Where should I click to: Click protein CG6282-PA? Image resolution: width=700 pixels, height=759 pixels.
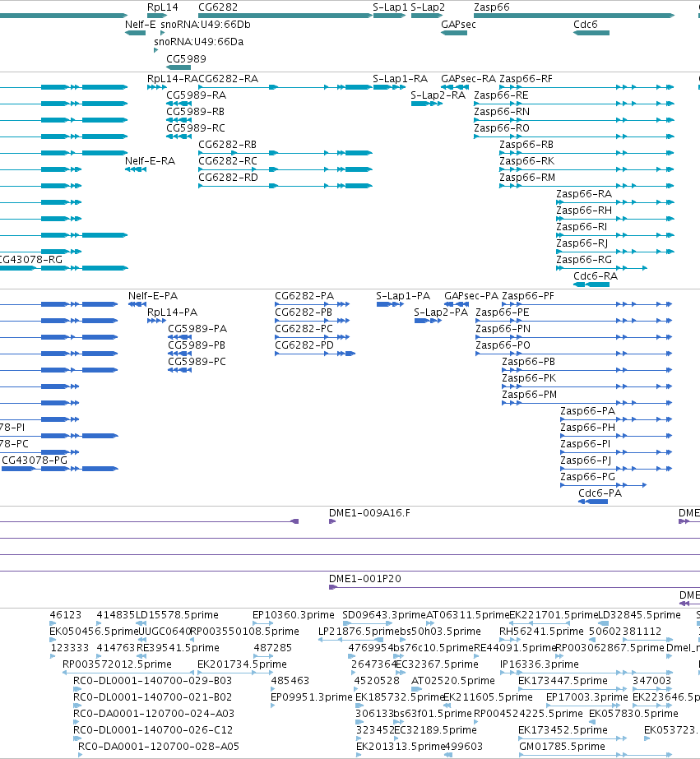click(x=304, y=296)
